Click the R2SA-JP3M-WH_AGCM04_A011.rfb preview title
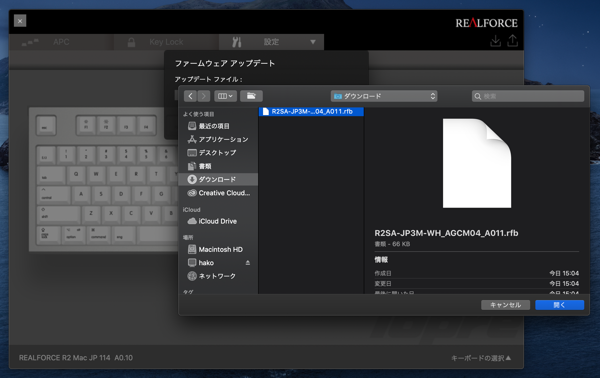This screenshot has width=600, height=378. pyautogui.click(x=446, y=233)
